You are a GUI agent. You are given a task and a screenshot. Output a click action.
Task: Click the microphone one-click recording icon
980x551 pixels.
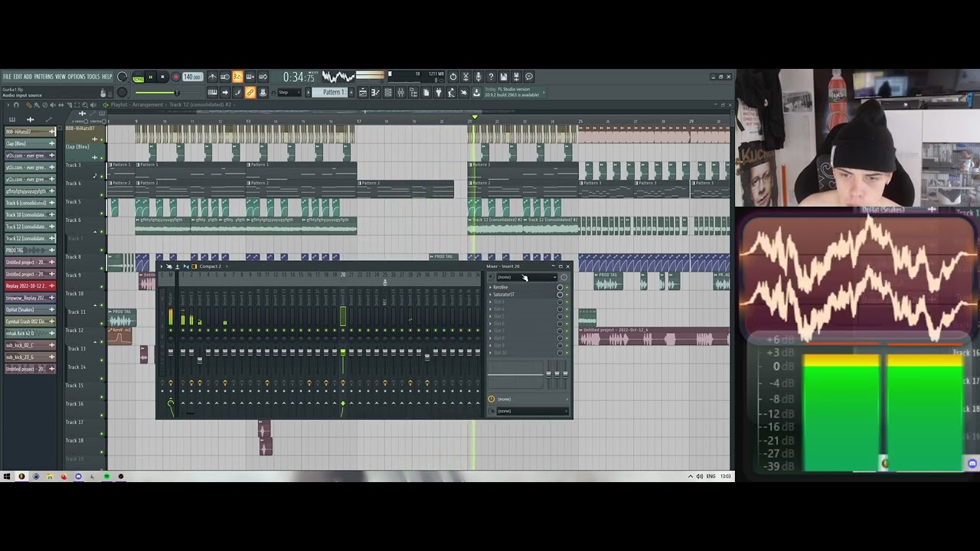tap(479, 77)
